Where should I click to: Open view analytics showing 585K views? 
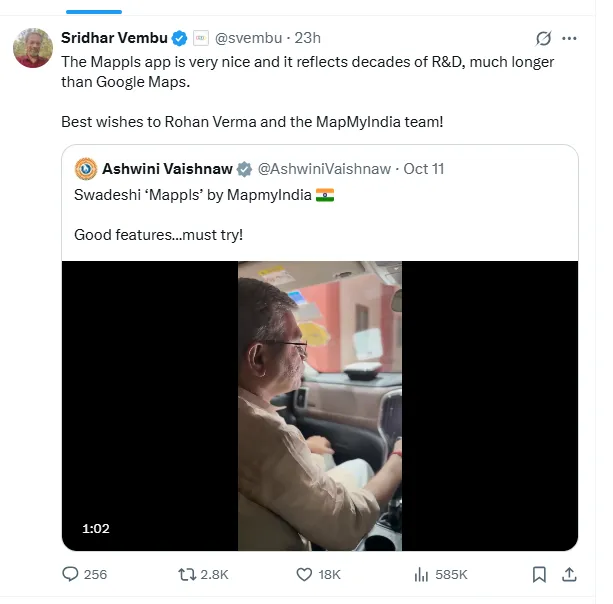(x=422, y=574)
